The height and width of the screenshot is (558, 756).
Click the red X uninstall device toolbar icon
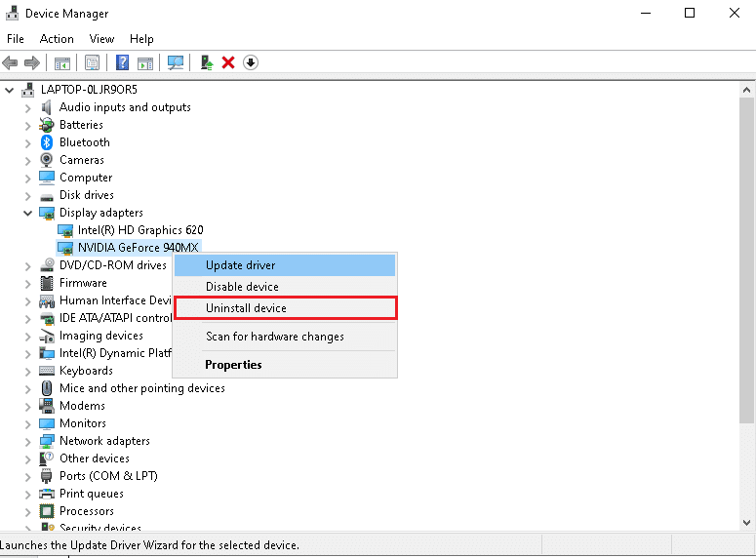pyautogui.click(x=228, y=62)
